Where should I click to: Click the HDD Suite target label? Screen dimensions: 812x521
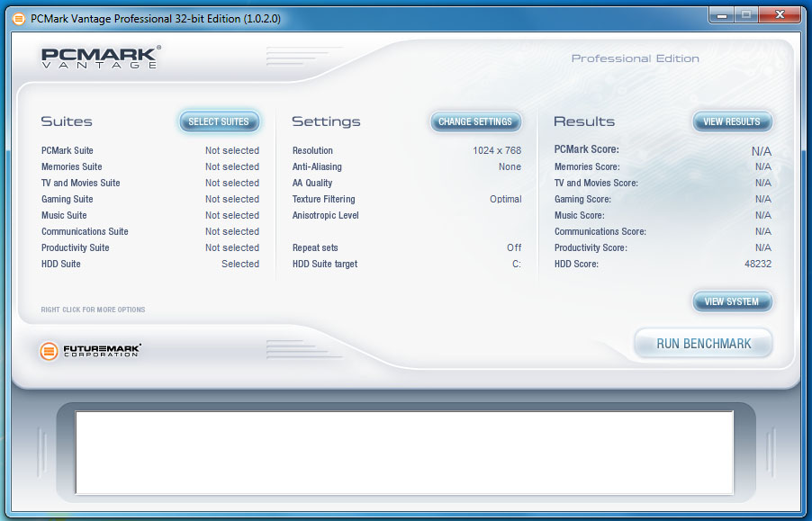pos(325,264)
